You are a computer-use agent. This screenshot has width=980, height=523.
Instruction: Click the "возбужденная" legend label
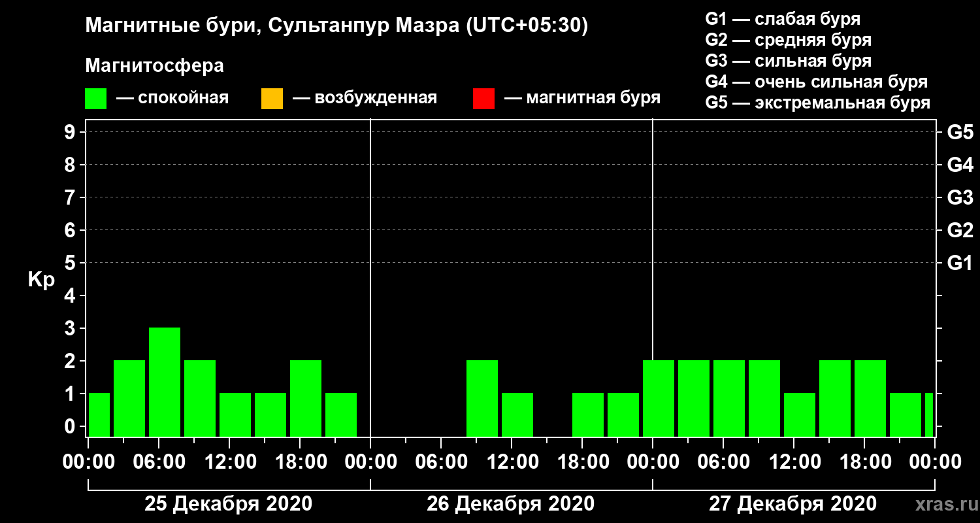pos(376,99)
